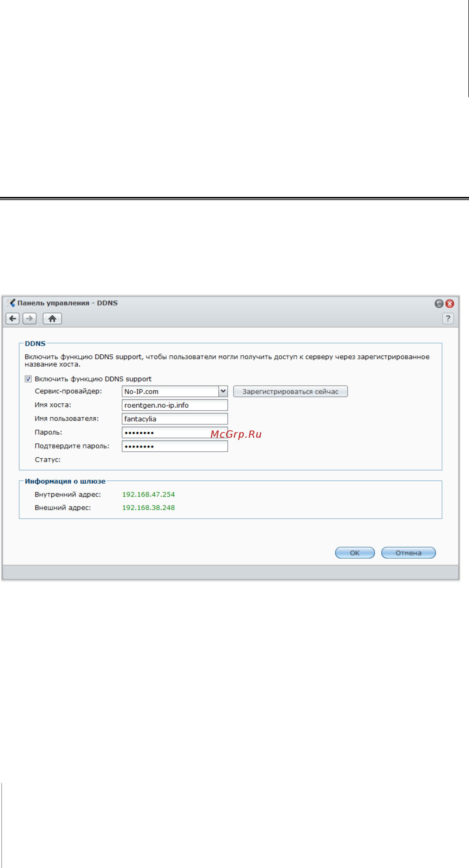Viewport: 469px width, 868px height.
Task: Open the Control Panel home icon
Action: [52, 318]
